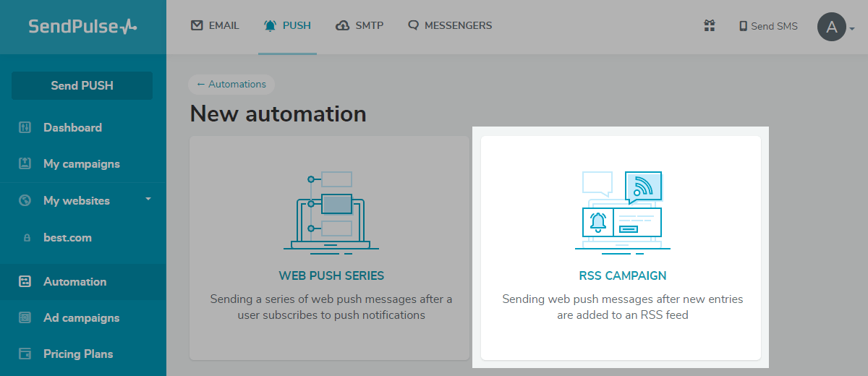Click the WEB PUSH SERIES title

coord(331,275)
